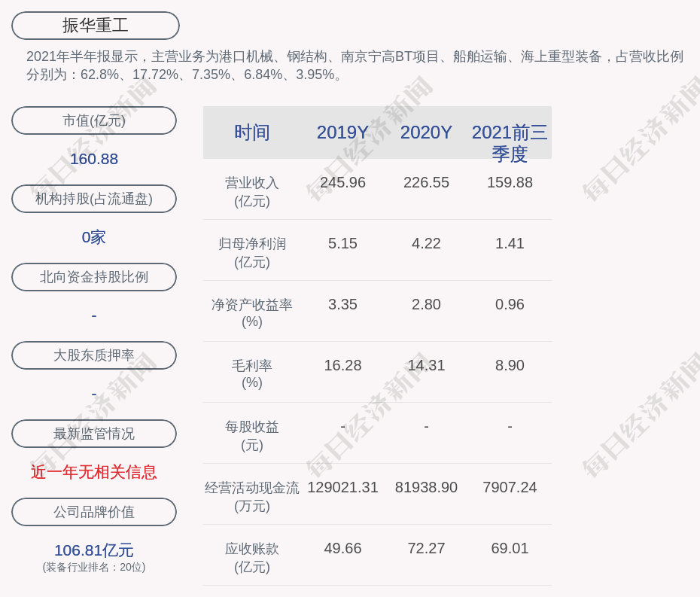Viewport: 700px width, 597px height.
Task: Click the 营业收入(亿元) row label
Action: coord(252,192)
